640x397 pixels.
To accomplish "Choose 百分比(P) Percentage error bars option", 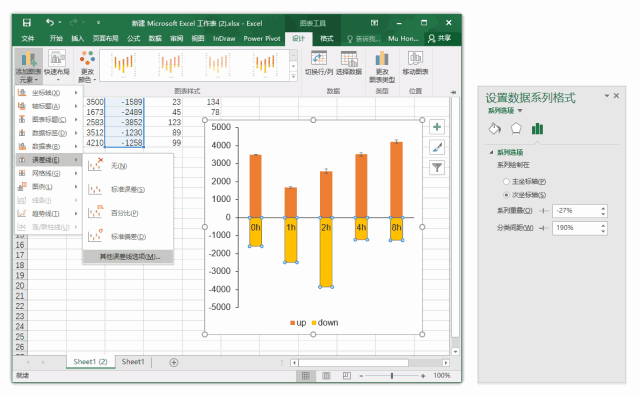I will tap(128, 213).
